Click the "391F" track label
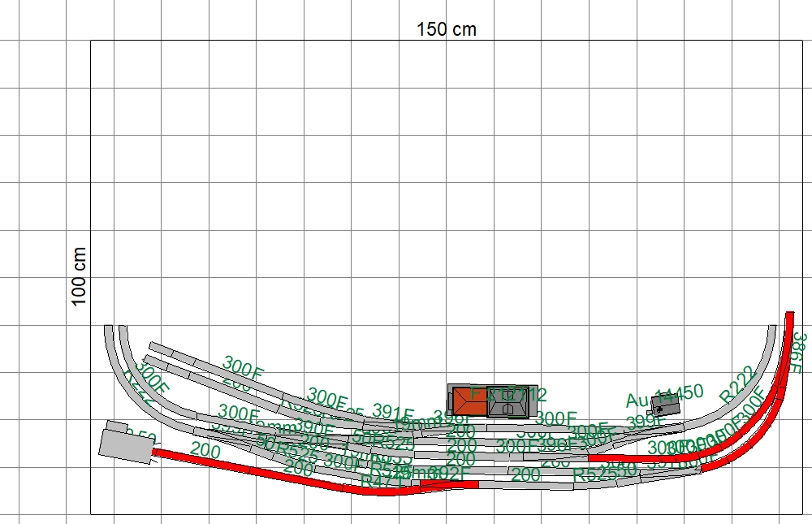Image resolution: width=812 pixels, height=524 pixels. point(393,411)
